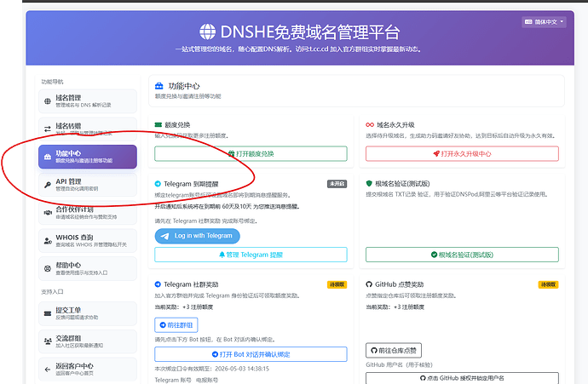This screenshot has height=384, width=588.
Task: Click the GitHub icon beside GitHub 点赞奖励
Action: [x=369, y=284]
